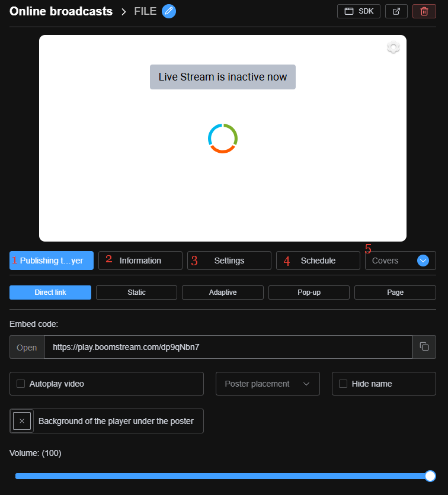Copy the embed code with copy icon
Screen dimensions: 448x495
coord(424,346)
